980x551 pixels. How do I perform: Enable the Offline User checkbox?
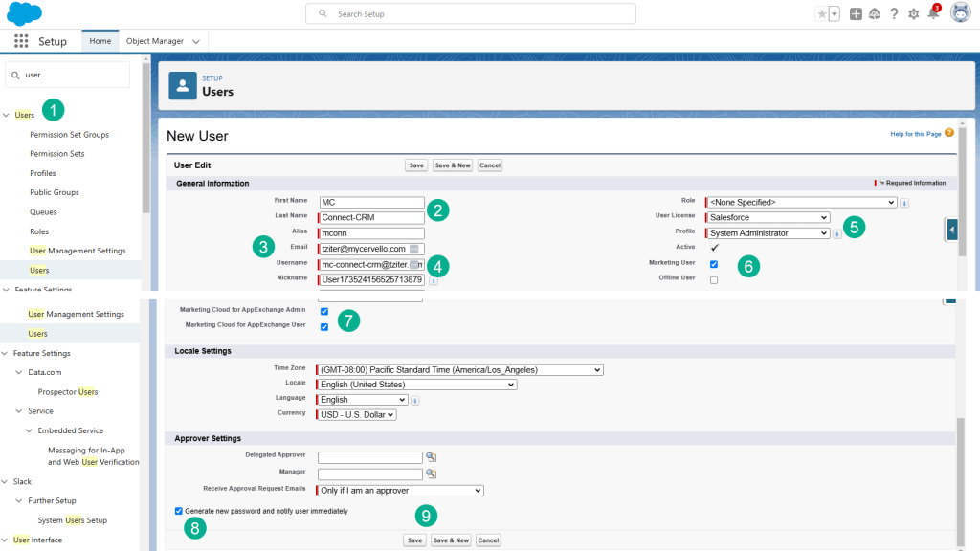coord(714,279)
